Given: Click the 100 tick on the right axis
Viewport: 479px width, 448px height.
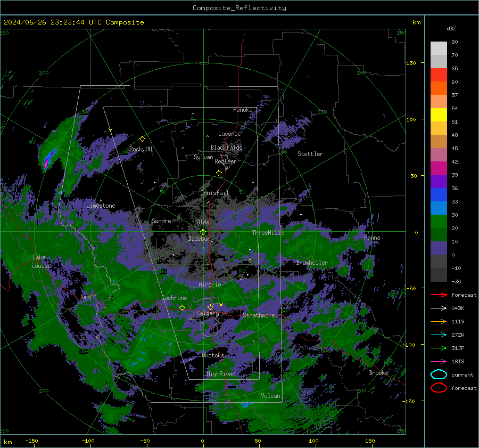Looking at the screenshot, I should pyautogui.click(x=411, y=119).
